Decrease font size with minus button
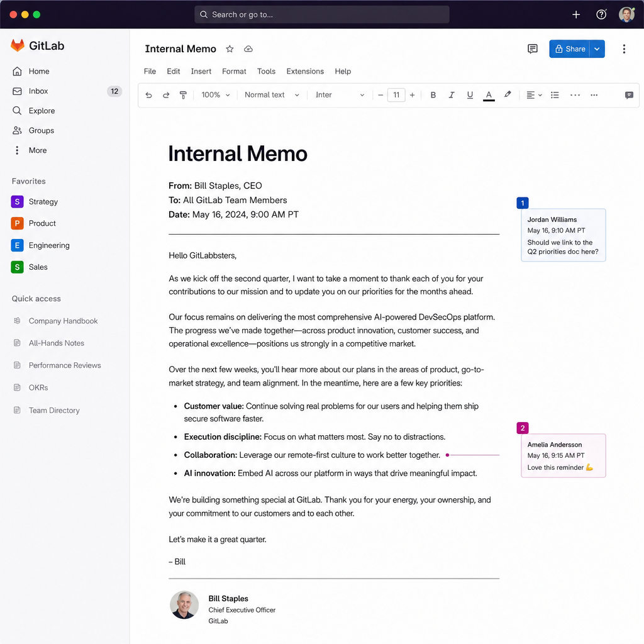The width and height of the screenshot is (644, 644). [380, 95]
